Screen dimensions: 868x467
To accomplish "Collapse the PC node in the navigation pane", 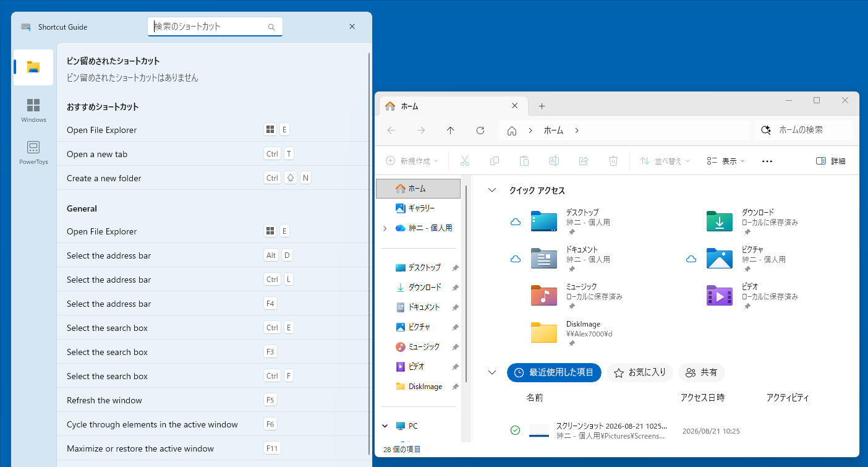I will pos(385,426).
